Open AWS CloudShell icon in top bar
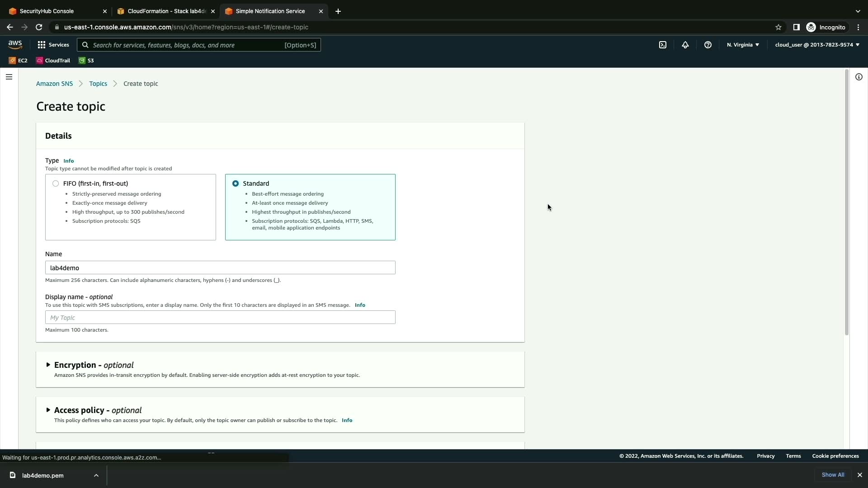The image size is (868, 488). (663, 45)
